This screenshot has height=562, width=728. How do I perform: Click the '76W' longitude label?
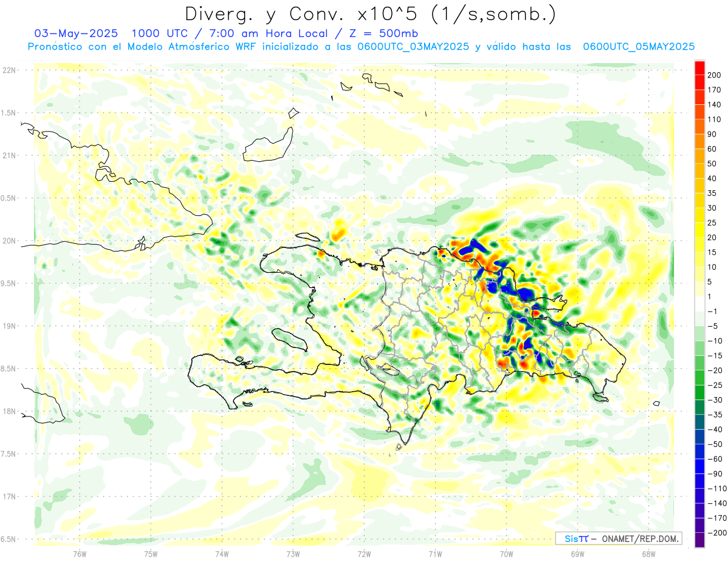click(x=79, y=554)
